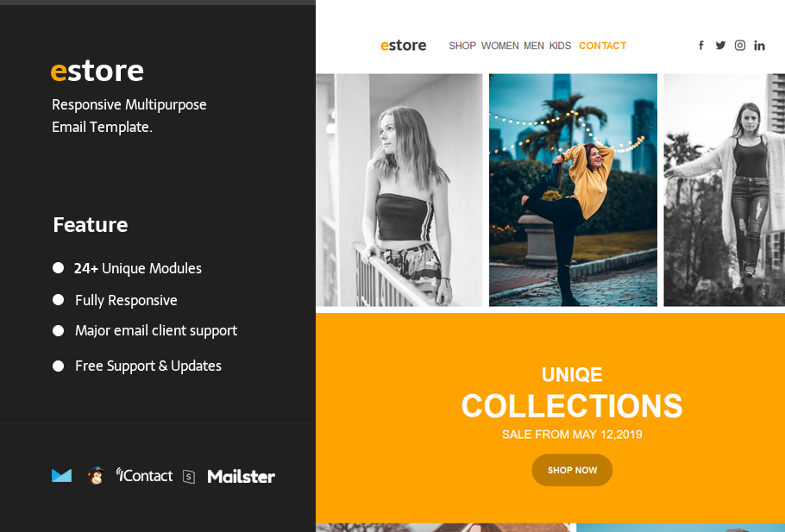Open the Twitter bird icon
This screenshot has height=532, width=785.
720,46
